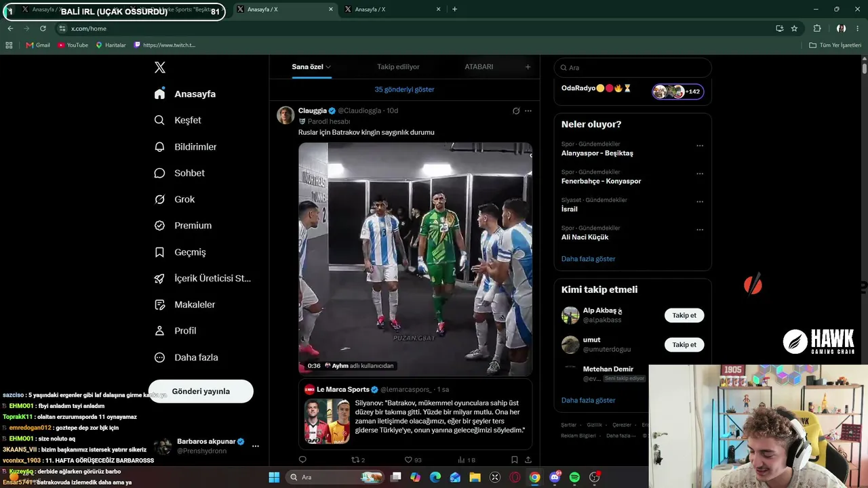Open options for Fenerbahçe - Konyaspor trend
Viewport: 868px width, 488px height.
point(700,174)
